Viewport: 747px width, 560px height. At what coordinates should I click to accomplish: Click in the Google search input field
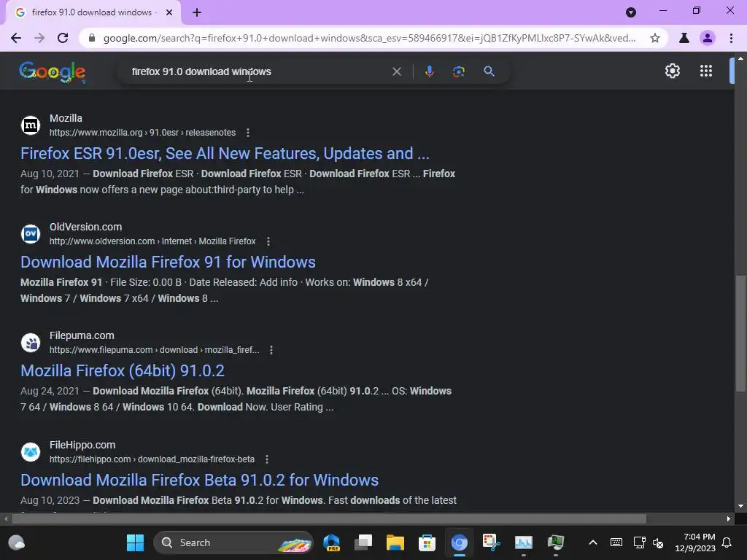258,71
